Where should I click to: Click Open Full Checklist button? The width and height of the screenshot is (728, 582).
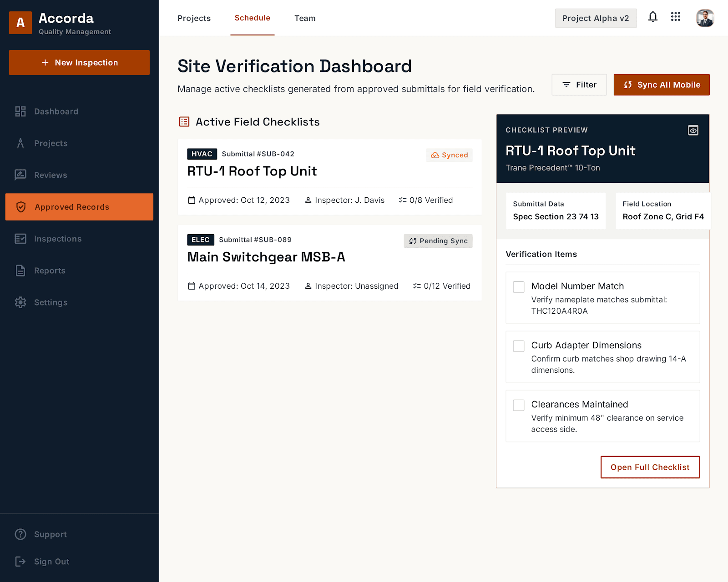[650, 467]
